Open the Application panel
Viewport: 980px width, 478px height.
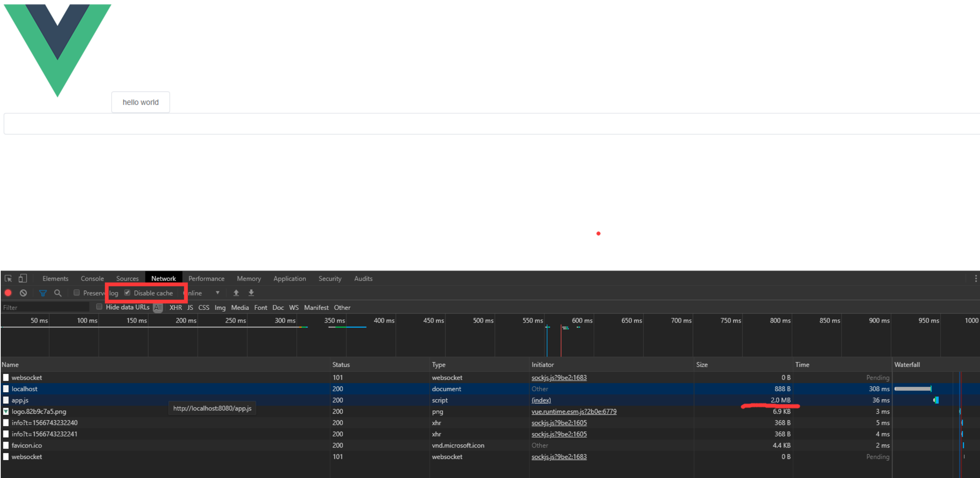pos(289,278)
